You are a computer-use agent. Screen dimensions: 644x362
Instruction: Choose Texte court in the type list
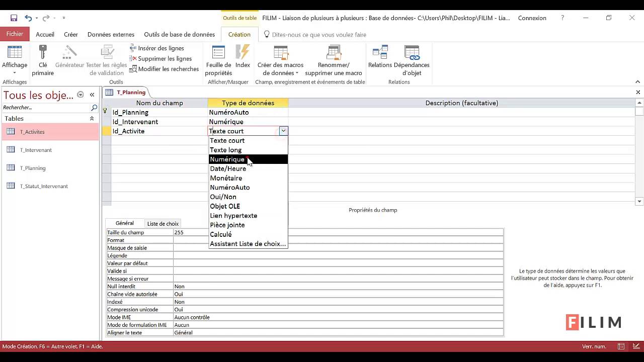point(249,140)
